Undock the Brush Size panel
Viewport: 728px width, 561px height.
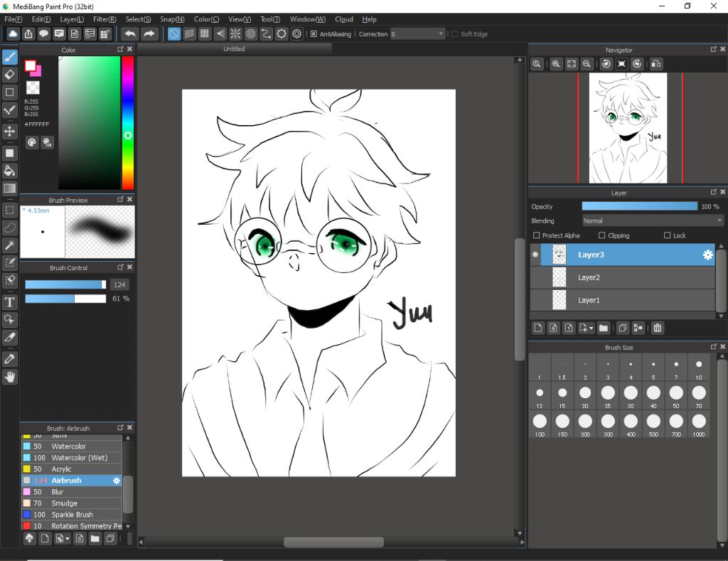point(714,346)
